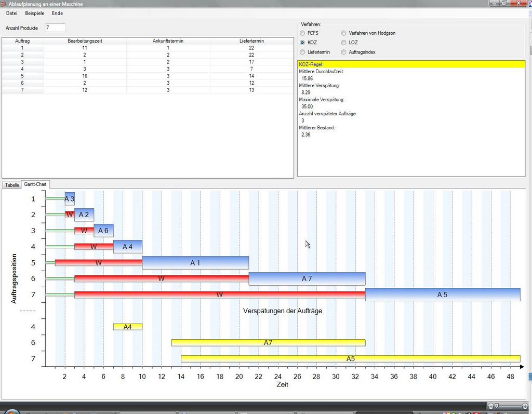Choose the Liefertermin radio option
The image size is (532, 414).
[302, 52]
